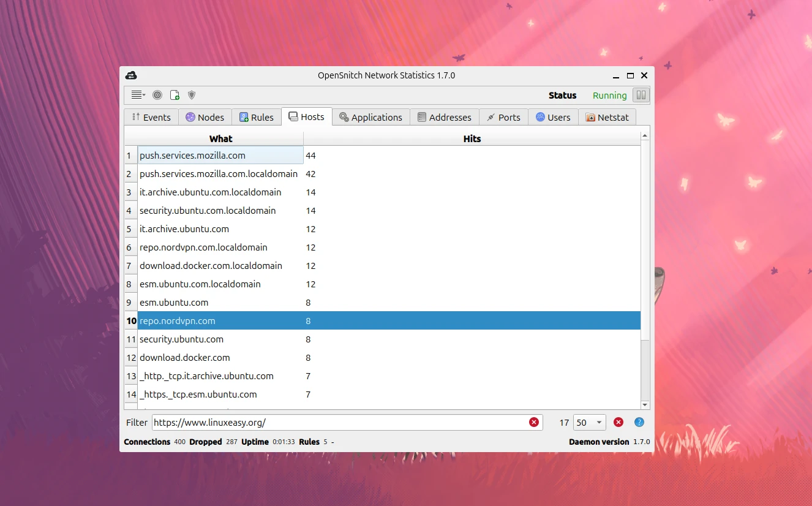Click inside the Filter text field
This screenshot has width=812, height=506.
click(x=343, y=422)
